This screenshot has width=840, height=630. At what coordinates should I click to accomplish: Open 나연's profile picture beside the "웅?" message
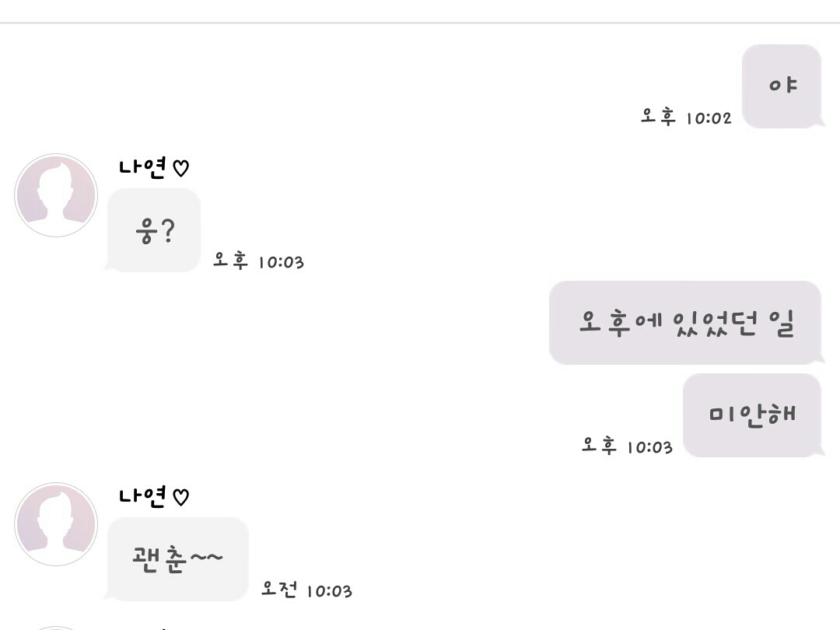[x=56, y=195]
